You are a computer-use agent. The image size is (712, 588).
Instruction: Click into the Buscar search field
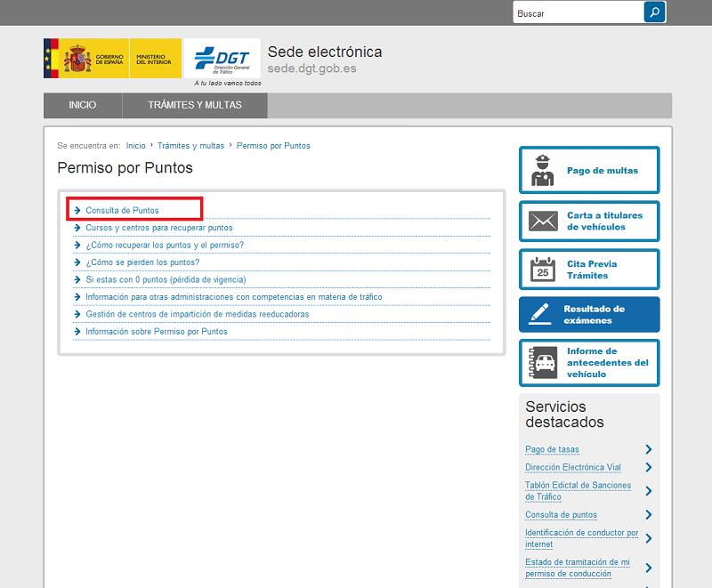click(x=577, y=13)
